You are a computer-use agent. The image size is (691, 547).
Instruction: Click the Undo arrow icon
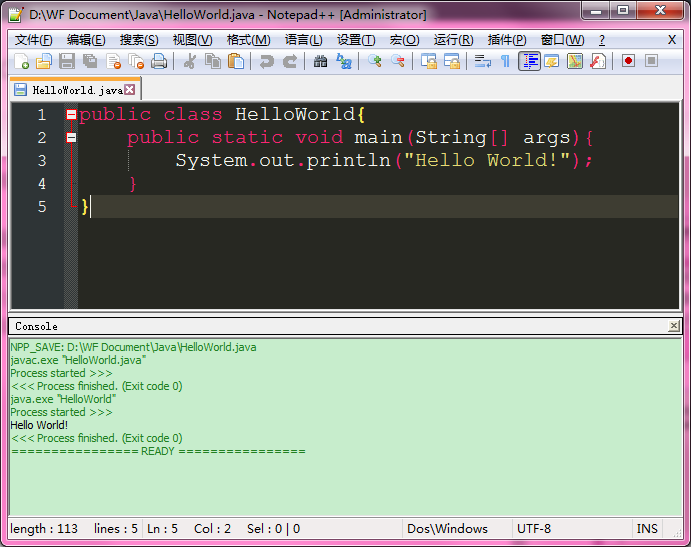coord(266,62)
